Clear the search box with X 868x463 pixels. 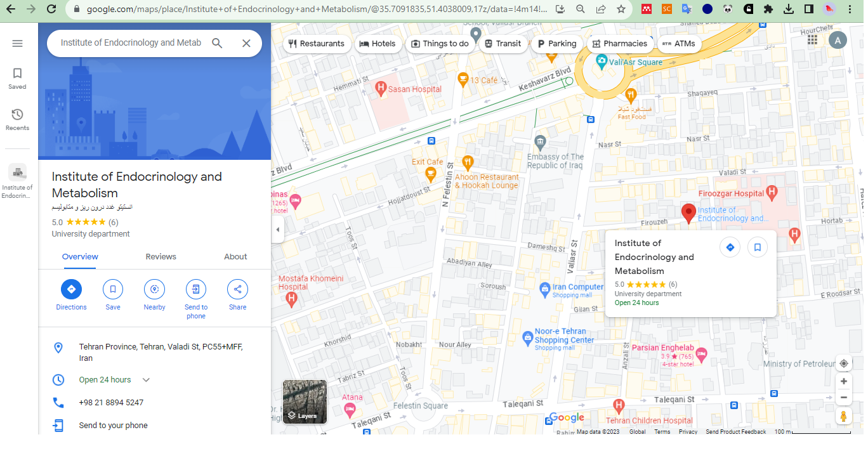(x=247, y=43)
